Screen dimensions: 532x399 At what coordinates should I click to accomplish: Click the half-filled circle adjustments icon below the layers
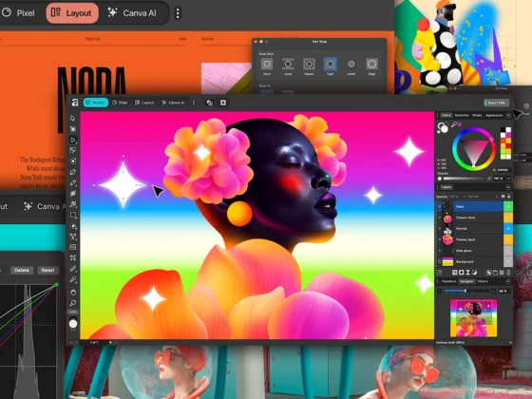pyautogui.click(x=474, y=273)
